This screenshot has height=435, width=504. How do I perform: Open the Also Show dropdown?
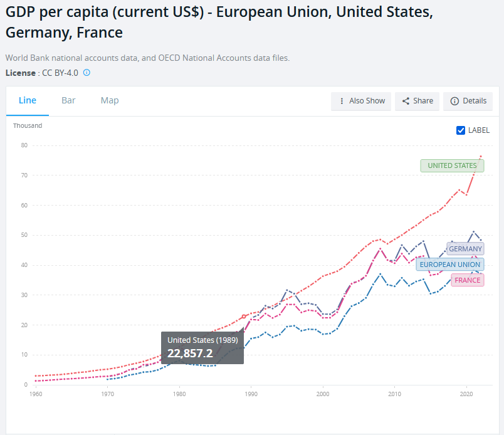pos(361,101)
